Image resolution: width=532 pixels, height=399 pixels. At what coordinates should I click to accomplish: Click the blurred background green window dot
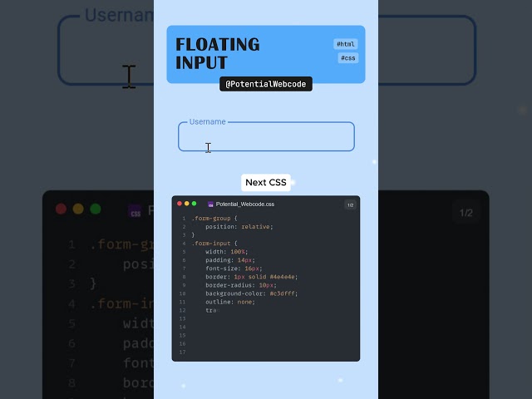coord(96,209)
